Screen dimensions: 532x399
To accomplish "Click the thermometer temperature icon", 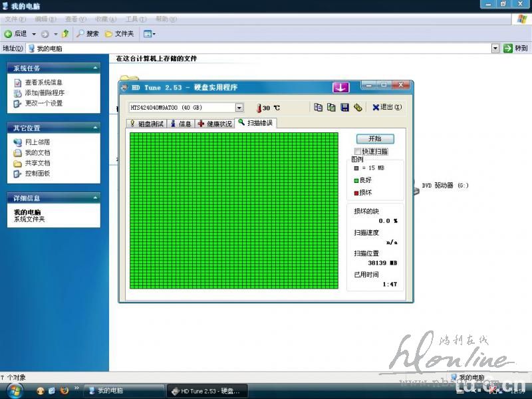I will coord(259,108).
